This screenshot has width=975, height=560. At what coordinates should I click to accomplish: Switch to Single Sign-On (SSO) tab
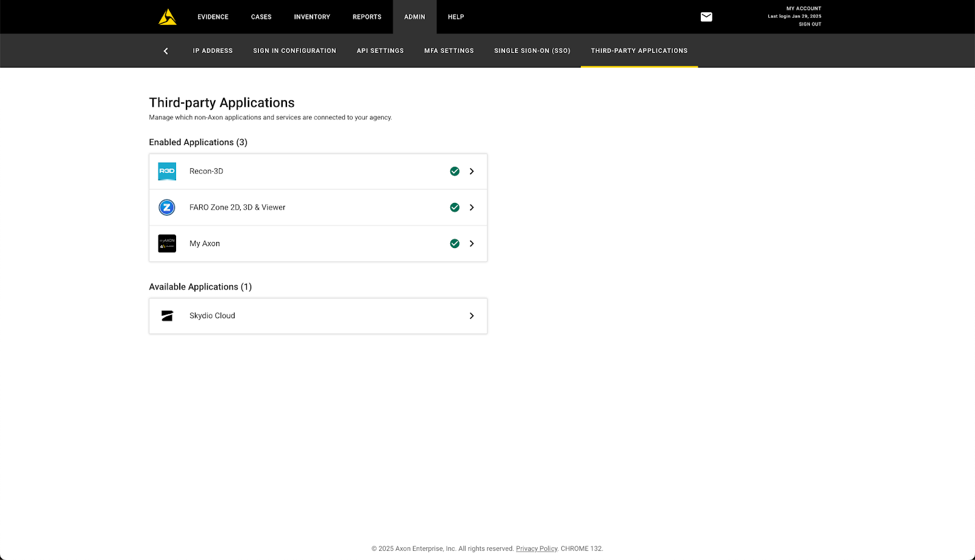532,51
